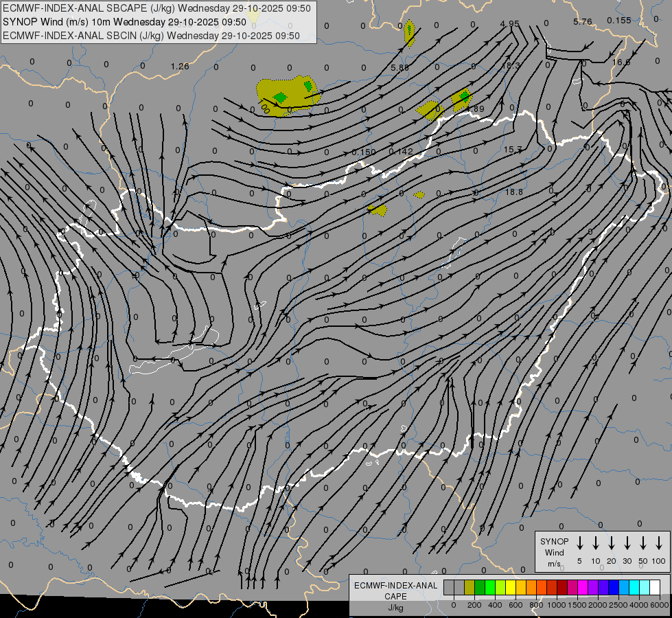This screenshot has width=672, height=618.
Task: Select the purple swatch right of 2000 tick
Action: tap(594, 587)
